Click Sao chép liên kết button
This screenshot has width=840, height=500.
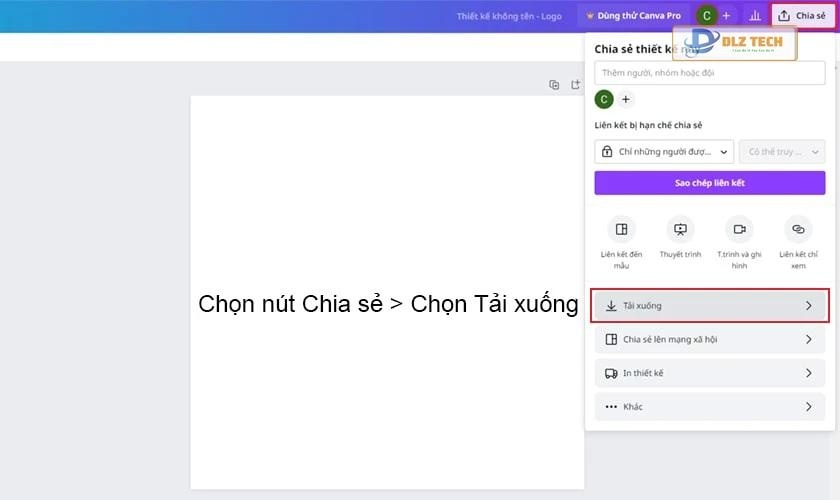coord(709,183)
